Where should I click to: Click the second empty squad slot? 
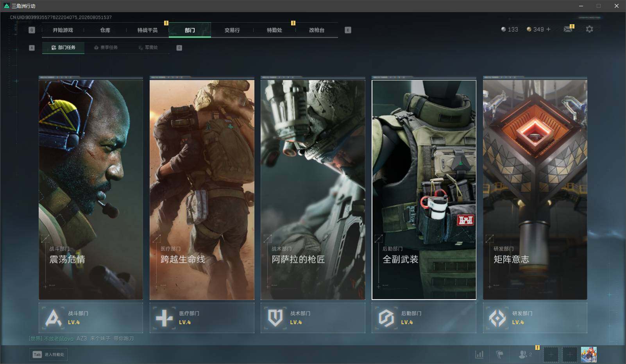[x=570, y=355]
